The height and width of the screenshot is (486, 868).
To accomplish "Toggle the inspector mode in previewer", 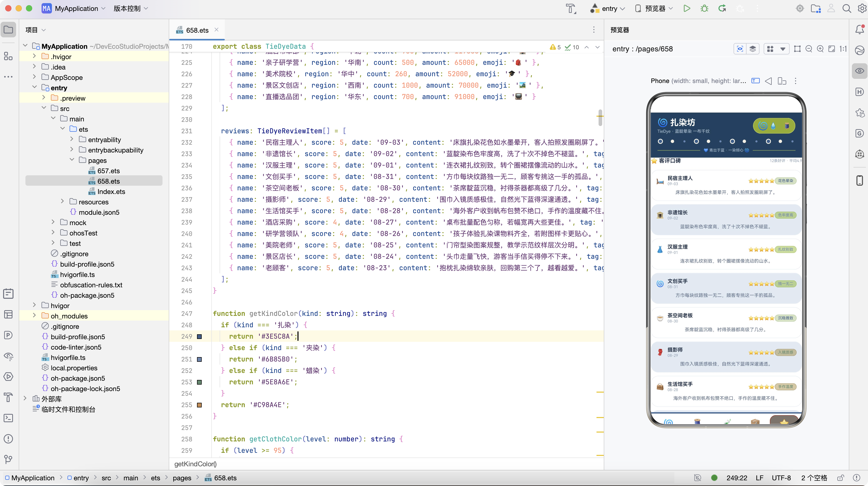I will pyautogui.click(x=740, y=49).
